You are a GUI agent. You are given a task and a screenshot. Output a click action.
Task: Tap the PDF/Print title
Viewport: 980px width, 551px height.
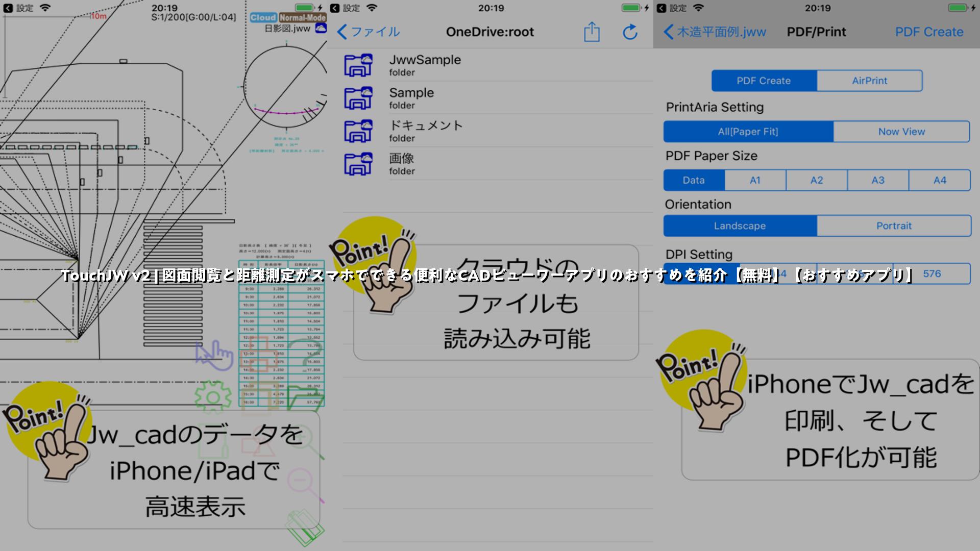click(816, 32)
